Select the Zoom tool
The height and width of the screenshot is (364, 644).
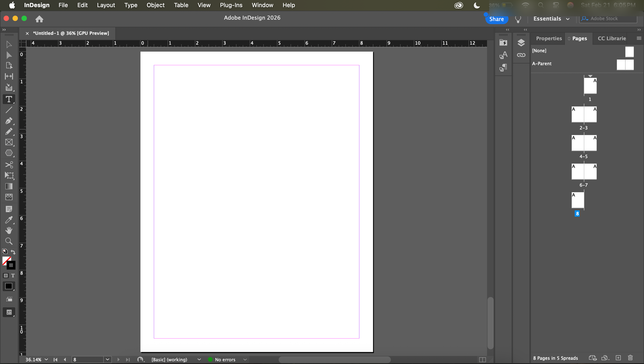coord(9,241)
